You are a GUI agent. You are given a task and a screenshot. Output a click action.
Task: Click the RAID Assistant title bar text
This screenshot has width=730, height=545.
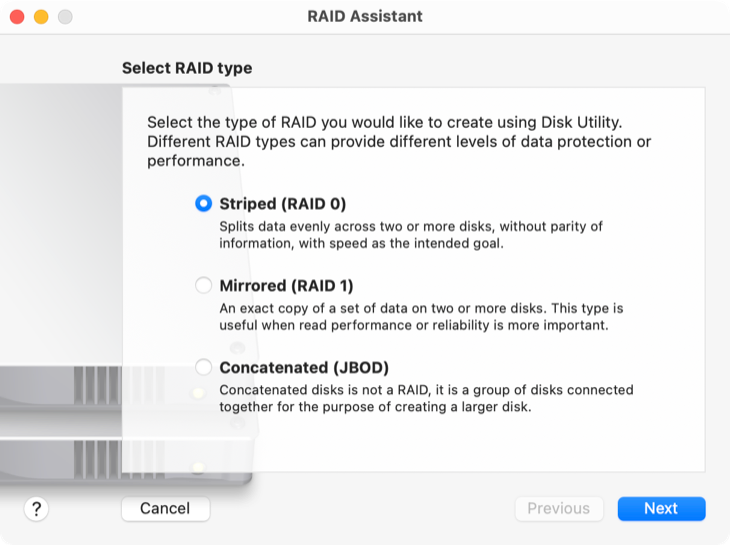(365, 17)
